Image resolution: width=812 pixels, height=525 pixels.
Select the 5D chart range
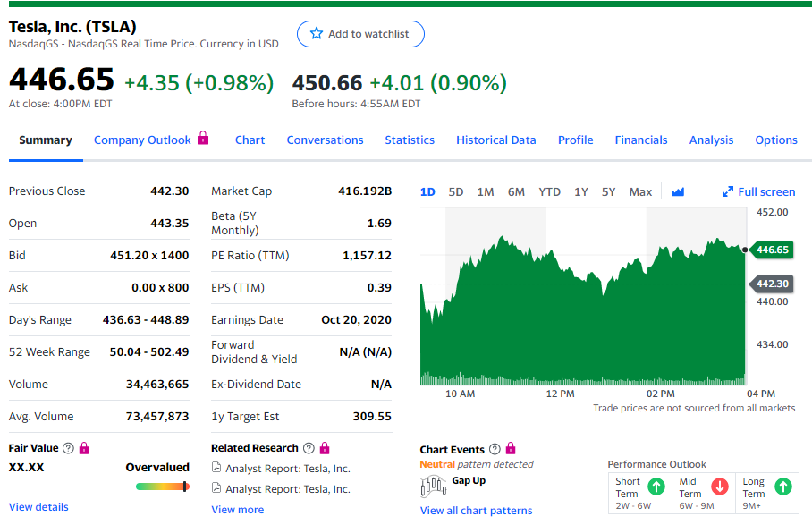pyautogui.click(x=456, y=191)
